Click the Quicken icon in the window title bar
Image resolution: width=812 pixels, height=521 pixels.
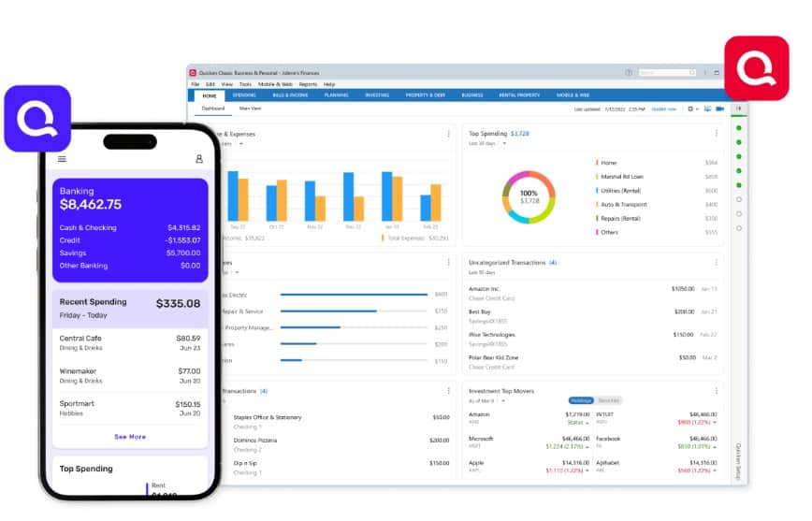click(x=193, y=73)
